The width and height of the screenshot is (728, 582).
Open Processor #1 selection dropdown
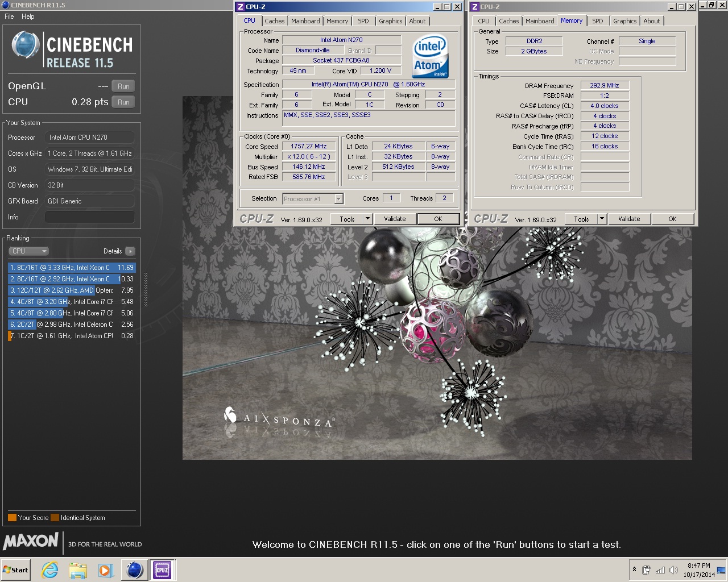pyautogui.click(x=313, y=199)
